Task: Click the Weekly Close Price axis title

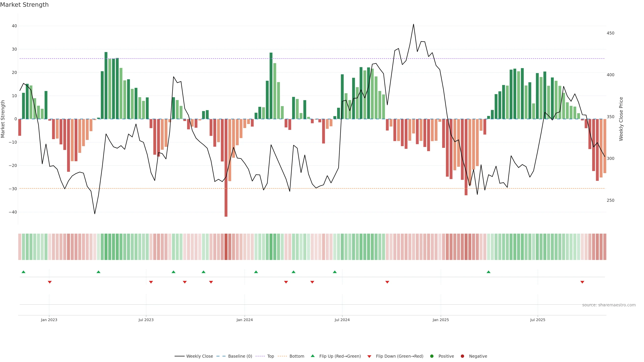Action: [621, 119]
